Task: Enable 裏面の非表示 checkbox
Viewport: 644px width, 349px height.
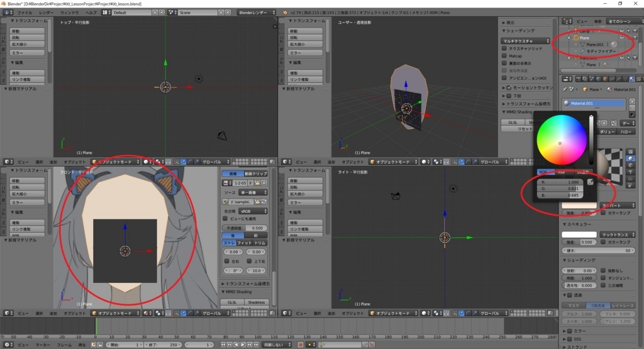Action: coord(504,64)
